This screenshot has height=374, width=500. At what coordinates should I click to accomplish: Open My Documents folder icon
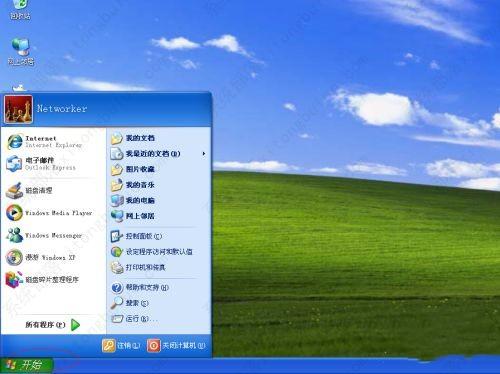point(117,138)
